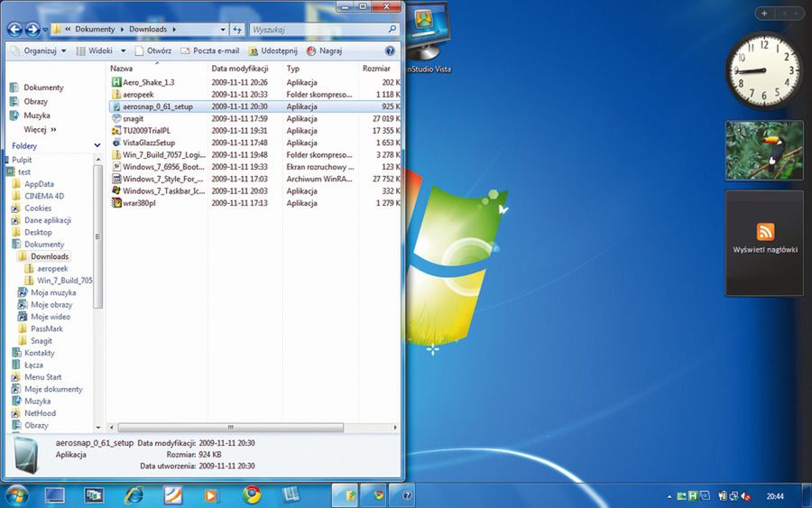Screen dimensions: 812x508
Task: Select the snagit application file
Action: 134,118
